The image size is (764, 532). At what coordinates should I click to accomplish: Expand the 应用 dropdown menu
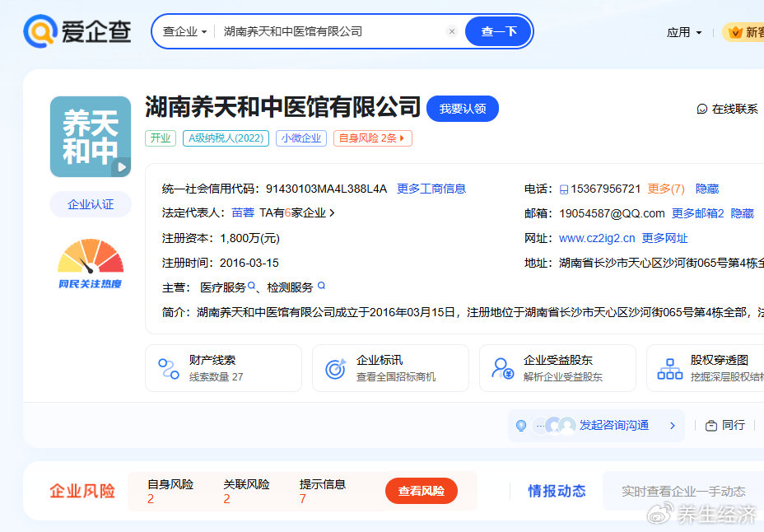click(684, 32)
